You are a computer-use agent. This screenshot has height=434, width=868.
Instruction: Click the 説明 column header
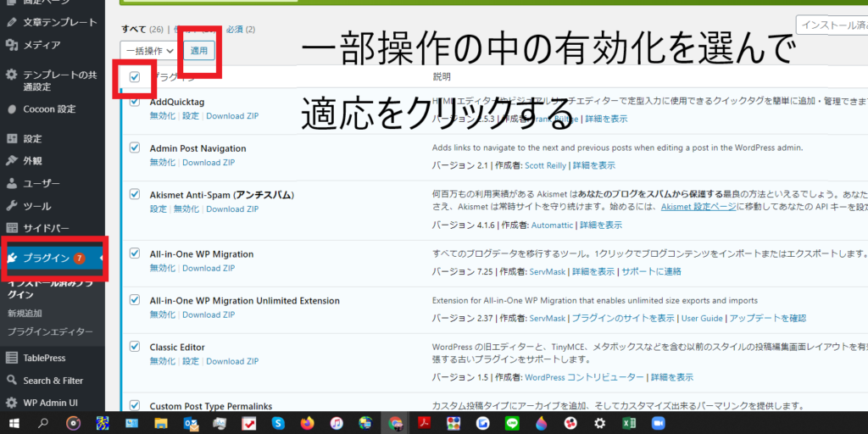[x=442, y=76]
